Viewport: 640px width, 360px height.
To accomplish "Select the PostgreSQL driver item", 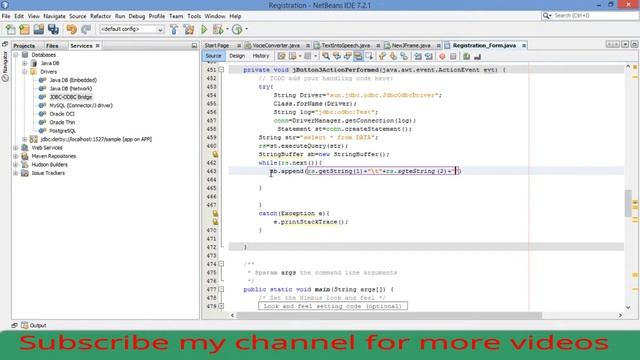I will point(62,131).
